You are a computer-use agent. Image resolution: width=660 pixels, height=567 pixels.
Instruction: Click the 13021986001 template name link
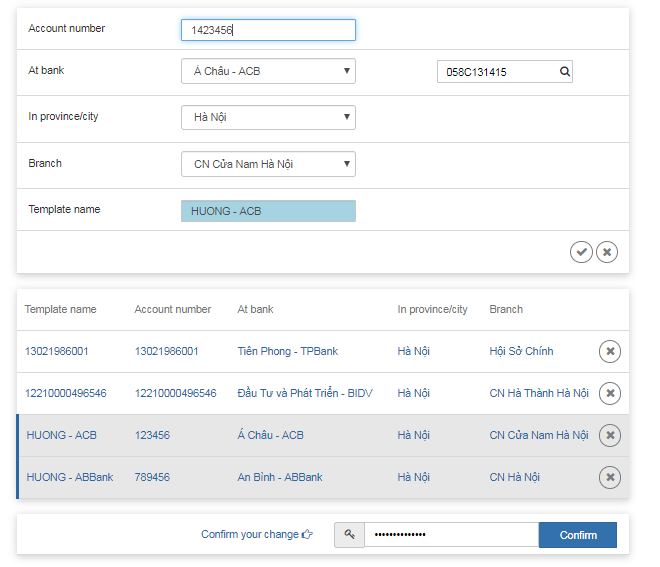pyautogui.click(x=57, y=351)
